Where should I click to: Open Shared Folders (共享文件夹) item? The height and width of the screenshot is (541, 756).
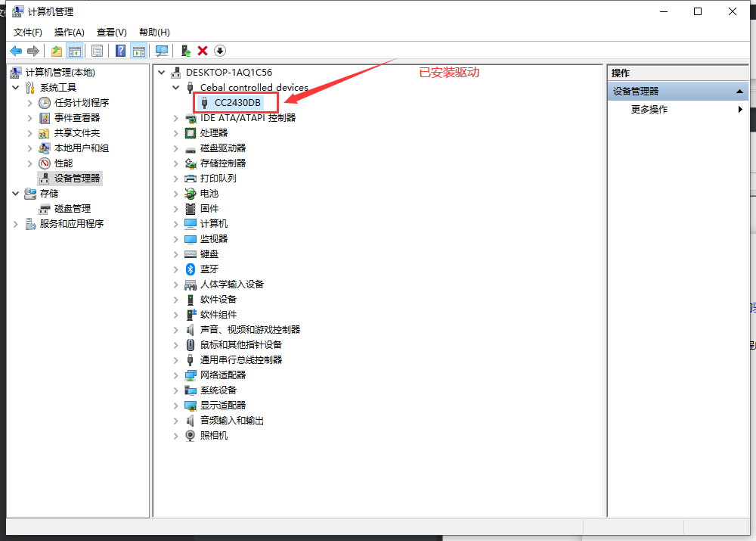pyautogui.click(x=77, y=132)
